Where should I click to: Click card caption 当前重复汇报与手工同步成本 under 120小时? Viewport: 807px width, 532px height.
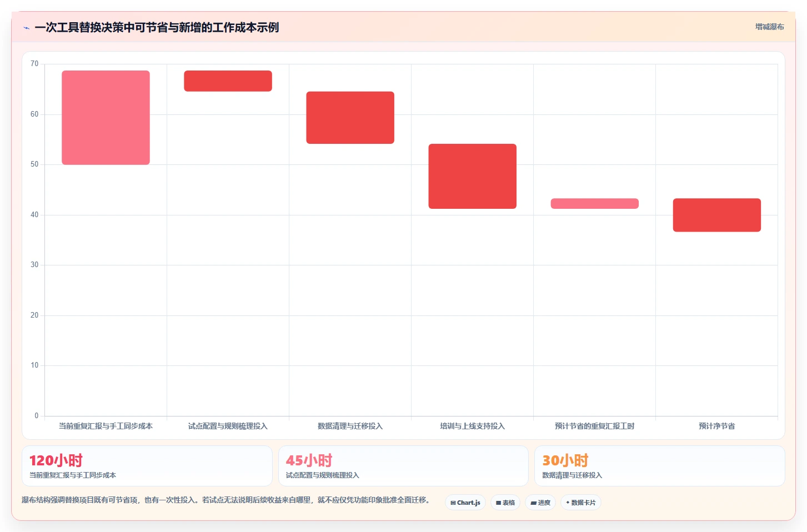click(x=73, y=475)
